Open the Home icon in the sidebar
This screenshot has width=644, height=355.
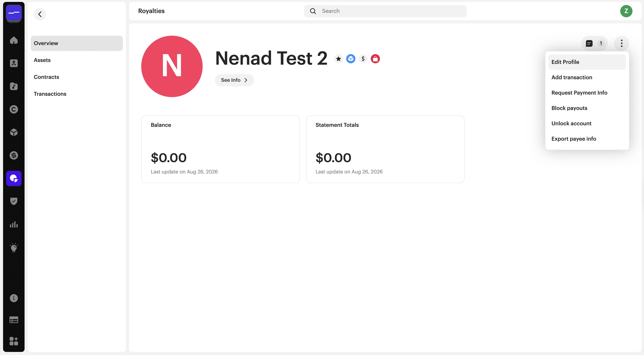pyautogui.click(x=14, y=40)
